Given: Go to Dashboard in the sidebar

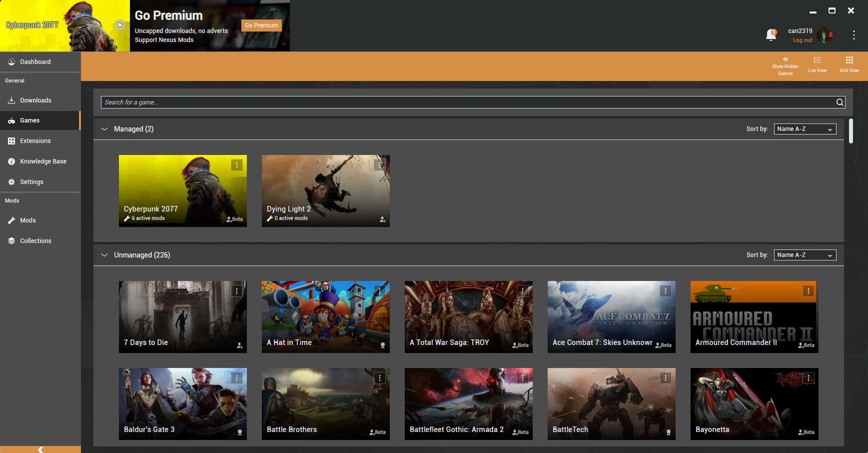Looking at the screenshot, I should [40, 62].
